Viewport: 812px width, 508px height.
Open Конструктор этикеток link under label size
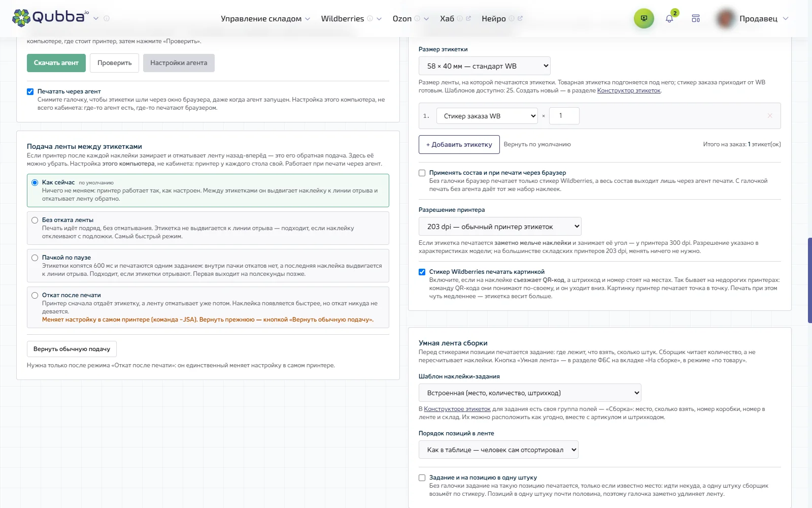pos(629,90)
